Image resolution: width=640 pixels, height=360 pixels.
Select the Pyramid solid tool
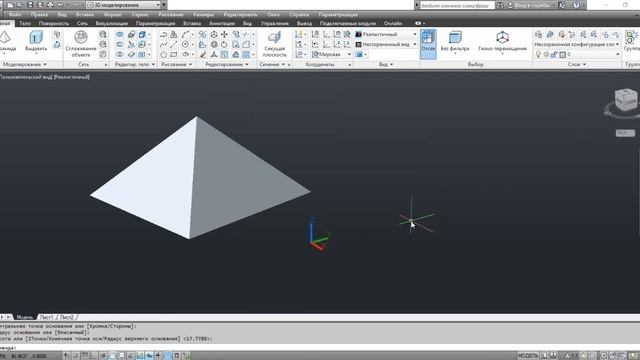click(x=5, y=41)
